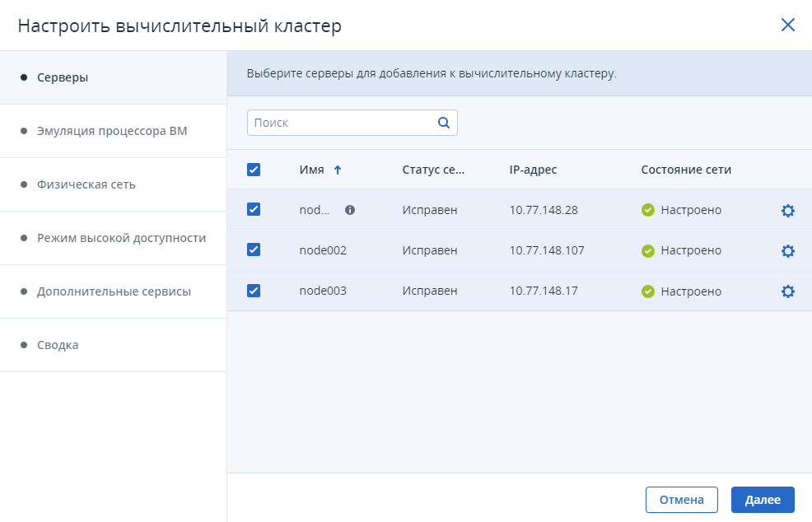
Task: Uncheck the node003 checkbox
Action: coord(254,291)
